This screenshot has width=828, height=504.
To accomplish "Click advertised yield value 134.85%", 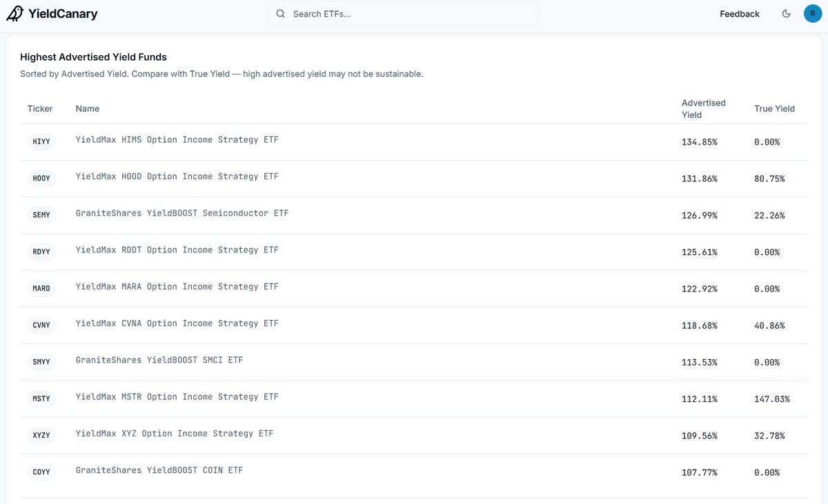I will tap(700, 142).
